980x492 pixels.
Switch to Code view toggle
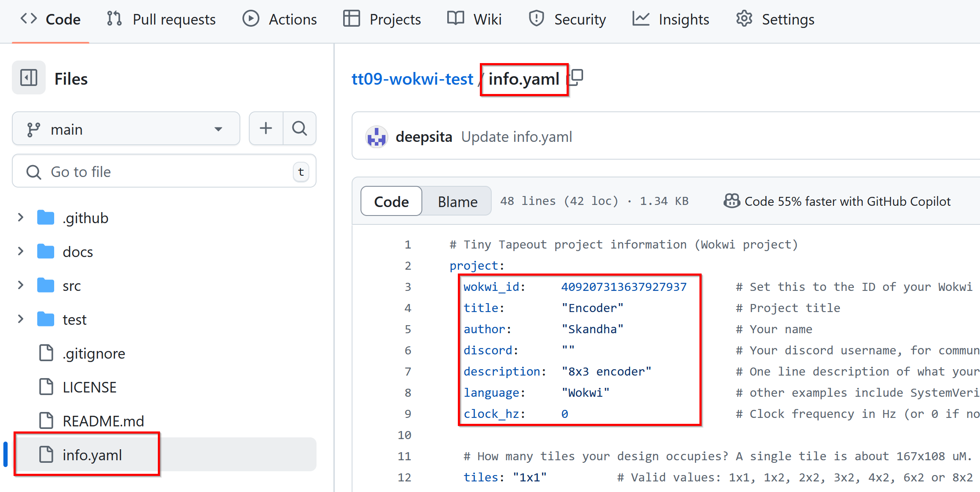[391, 202]
